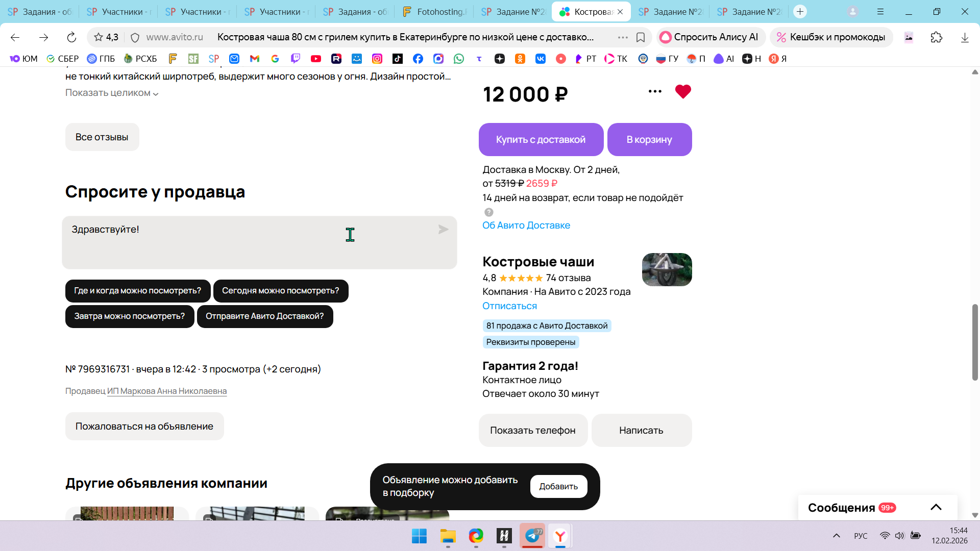The height and width of the screenshot is (551, 980).
Task: Click the browser bookmark icon in address bar
Action: pyautogui.click(x=641, y=37)
